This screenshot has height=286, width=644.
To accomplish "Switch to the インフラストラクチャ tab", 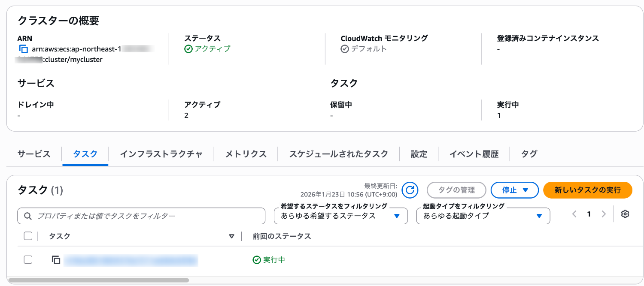I will (x=161, y=154).
